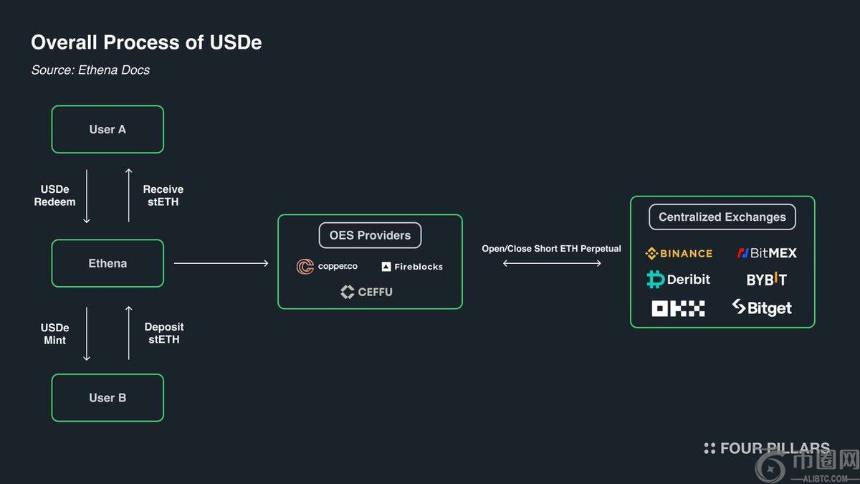Click the Deposit stETH label

pyautogui.click(x=163, y=333)
